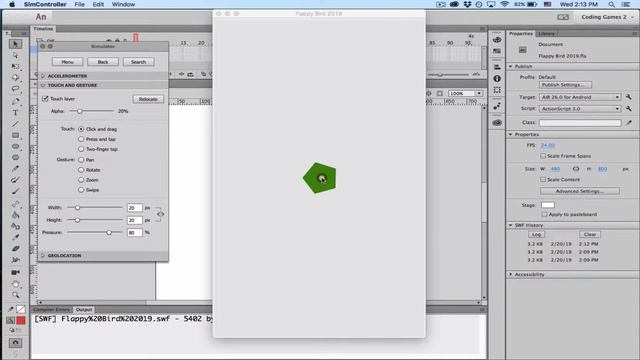Select the Selection arrow tool
The image size is (640, 360).
pyautogui.click(x=16, y=44)
